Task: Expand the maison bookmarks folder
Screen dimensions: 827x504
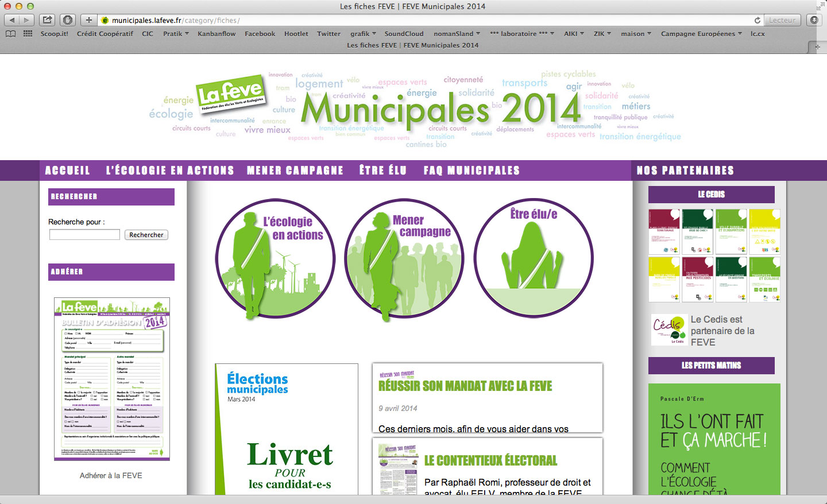Action: point(636,34)
